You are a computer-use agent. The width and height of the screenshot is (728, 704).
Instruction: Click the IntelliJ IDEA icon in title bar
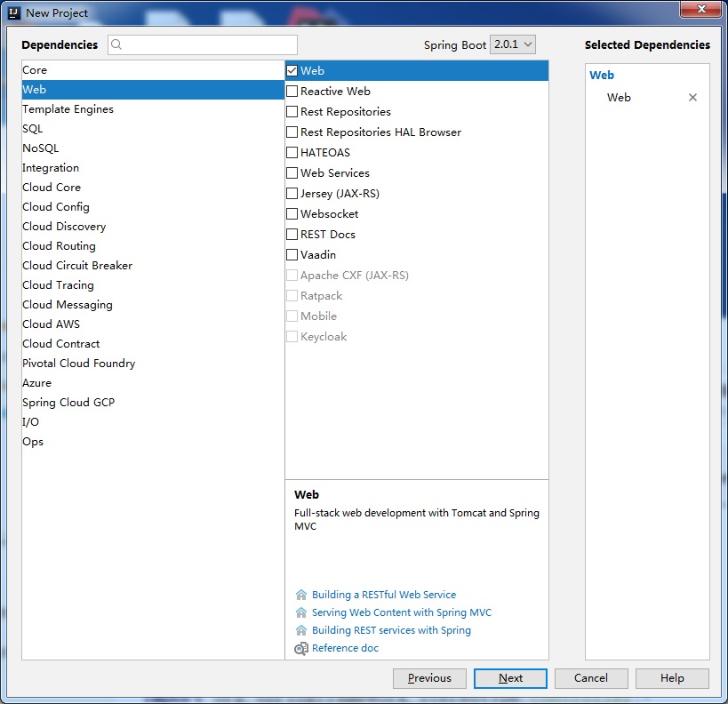(14, 13)
